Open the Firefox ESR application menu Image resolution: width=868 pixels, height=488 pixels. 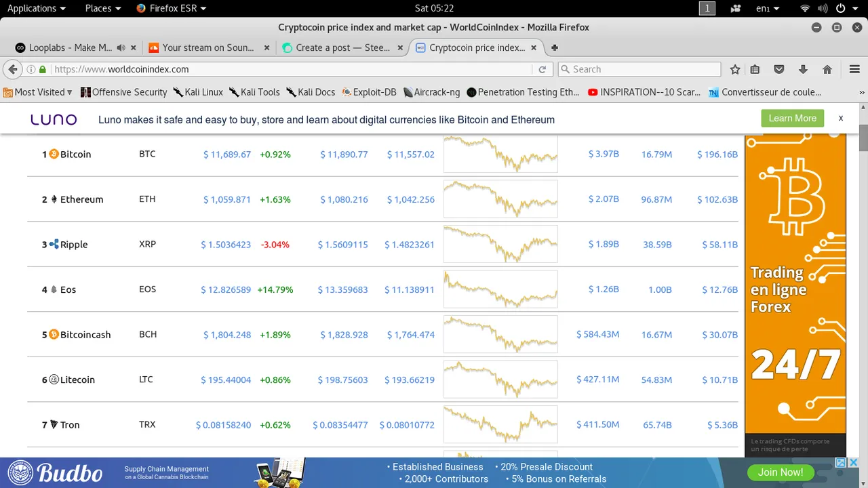(x=171, y=8)
